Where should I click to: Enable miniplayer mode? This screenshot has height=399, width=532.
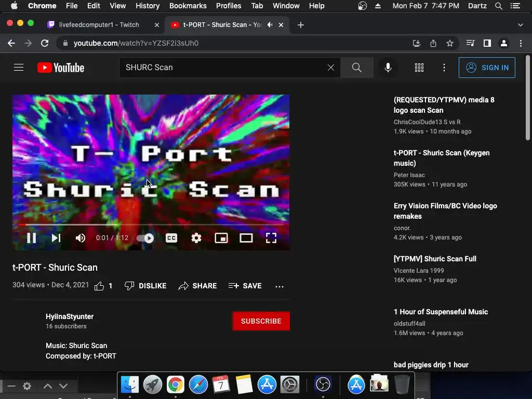(221, 238)
